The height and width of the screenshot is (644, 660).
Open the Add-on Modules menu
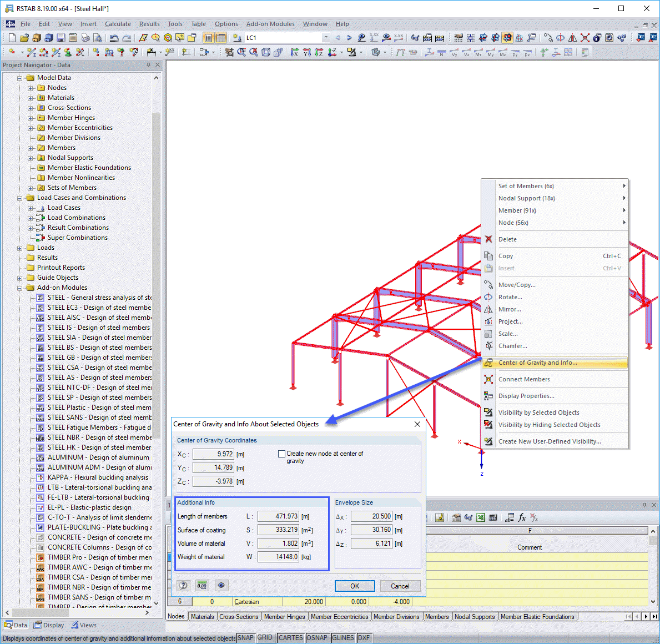pos(270,24)
